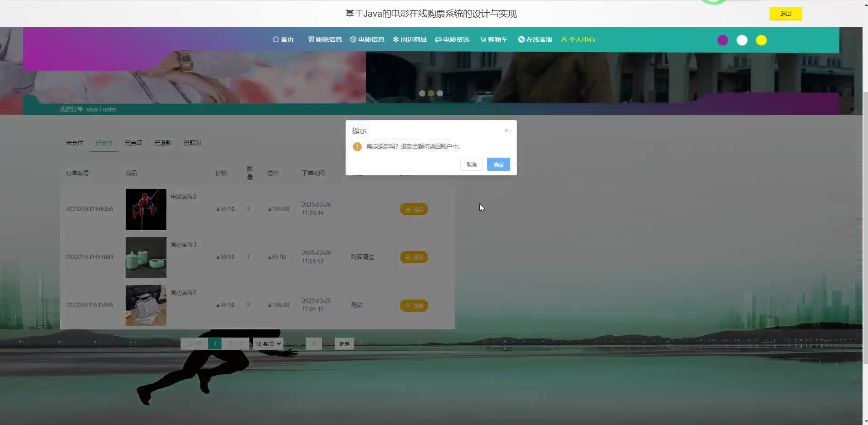Click order time 2023-02-25 11:03:46
This screenshot has height=425, width=868.
317,209
